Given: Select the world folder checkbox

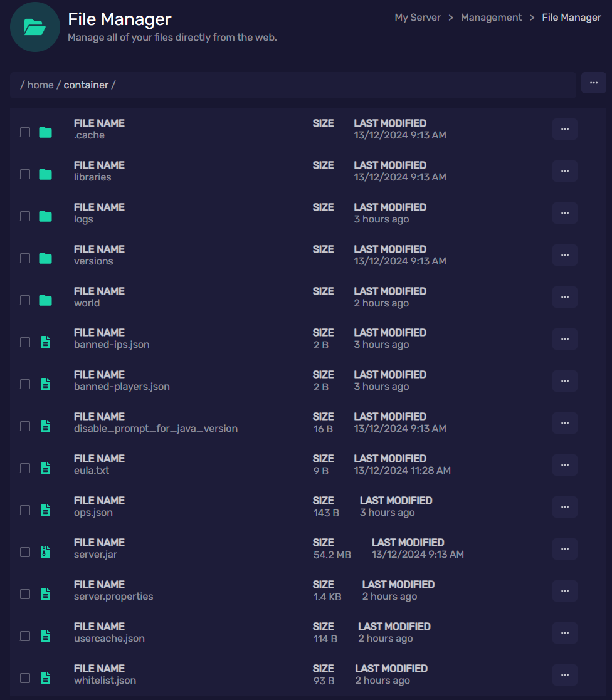Looking at the screenshot, I should (25, 300).
